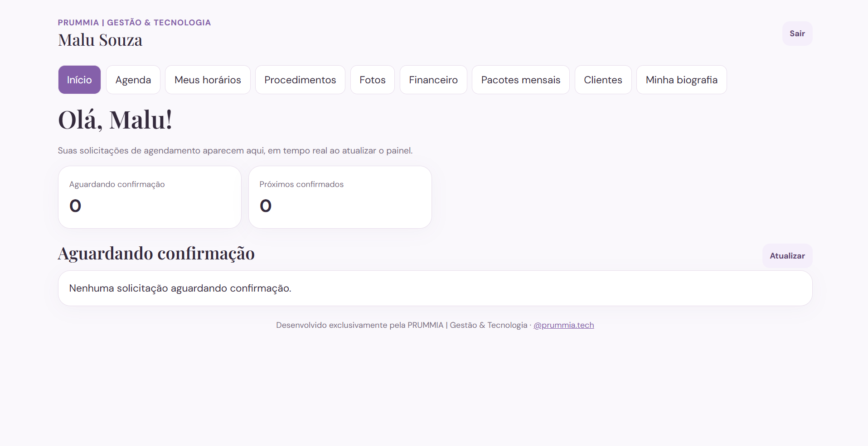Open the Clientes tab
This screenshot has width=868, height=446.
603,80
